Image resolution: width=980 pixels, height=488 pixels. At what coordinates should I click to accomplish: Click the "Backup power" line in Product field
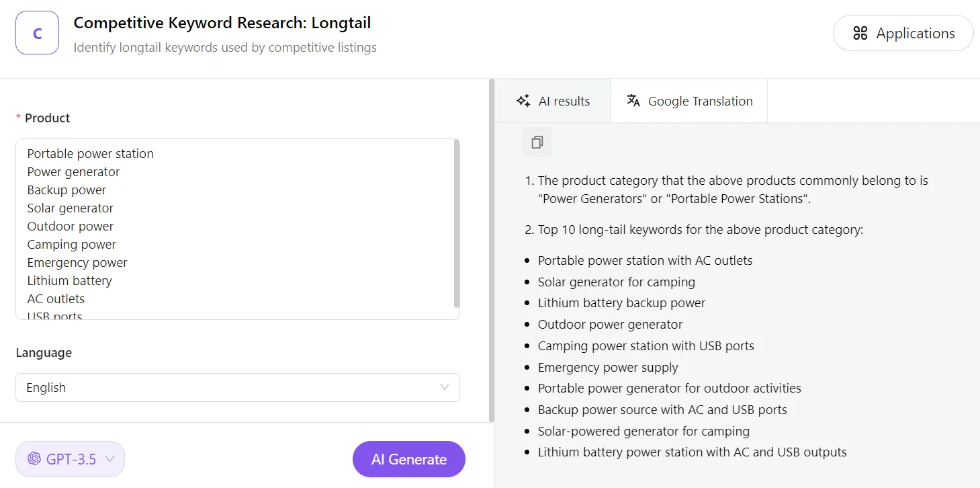(x=66, y=190)
